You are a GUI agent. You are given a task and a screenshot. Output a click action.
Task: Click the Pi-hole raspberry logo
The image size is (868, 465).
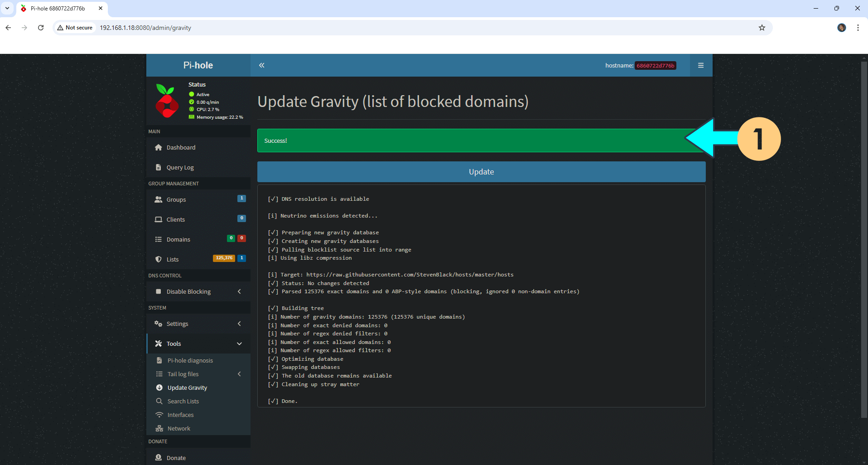[167, 101]
